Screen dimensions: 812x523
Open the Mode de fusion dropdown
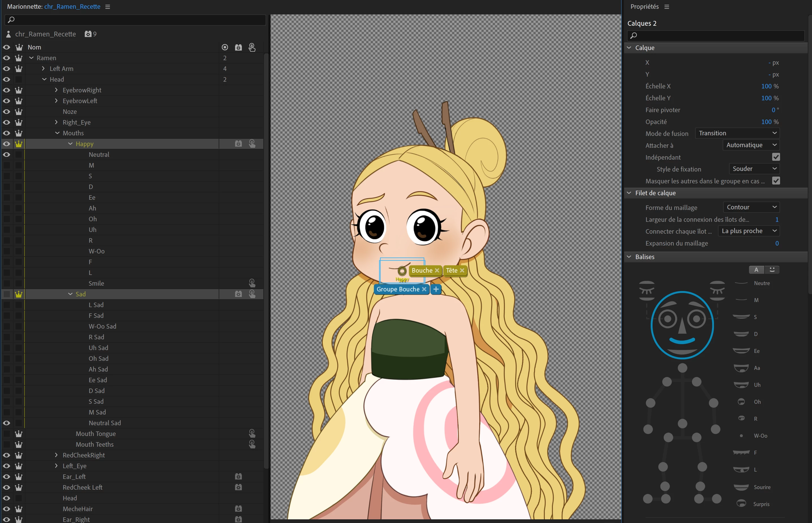[x=737, y=133]
